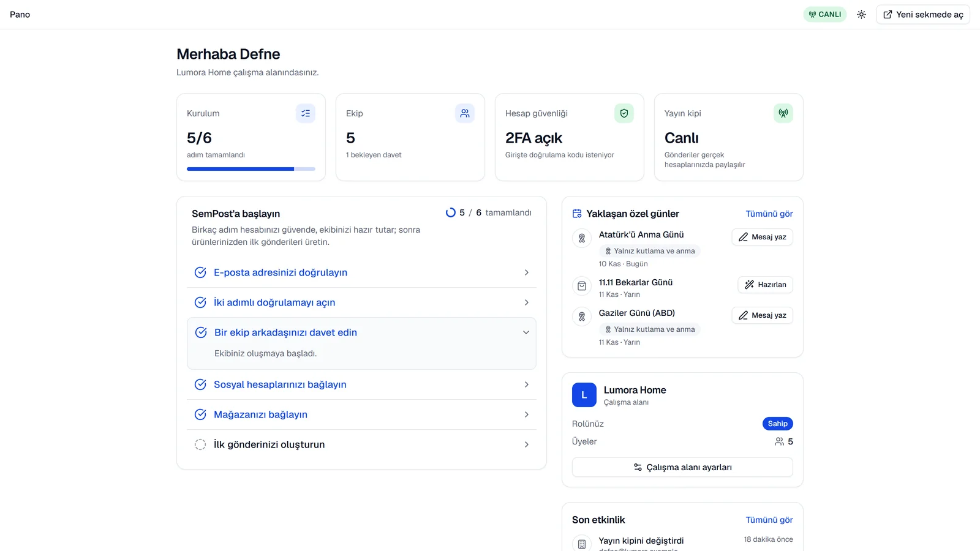Expand Mağazanızı bağlayın chevron
Image resolution: width=980 pixels, height=551 pixels.
tap(527, 414)
